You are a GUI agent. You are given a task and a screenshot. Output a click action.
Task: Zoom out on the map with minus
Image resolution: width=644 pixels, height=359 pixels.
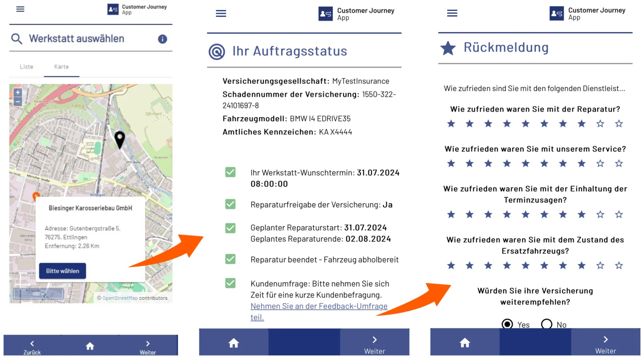pyautogui.click(x=17, y=101)
